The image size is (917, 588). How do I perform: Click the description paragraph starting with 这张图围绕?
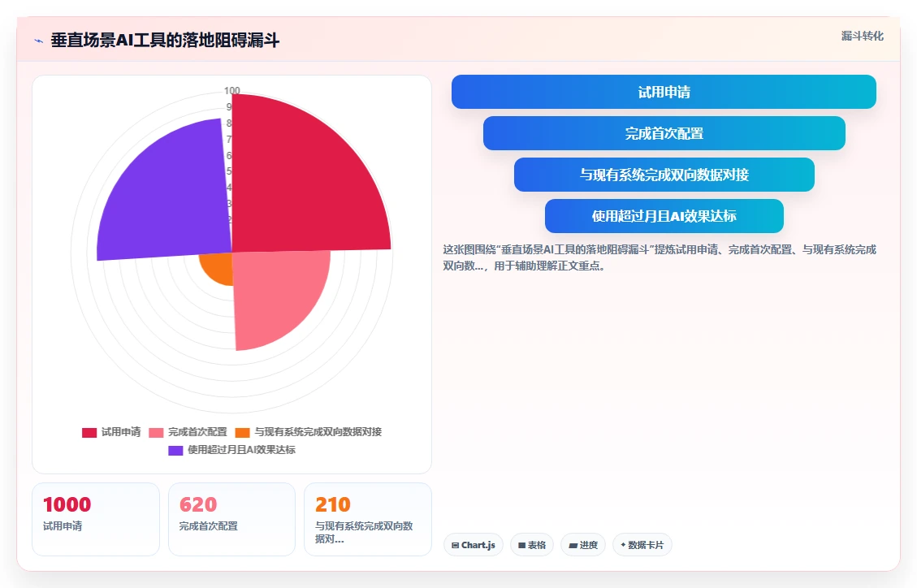(659, 257)
